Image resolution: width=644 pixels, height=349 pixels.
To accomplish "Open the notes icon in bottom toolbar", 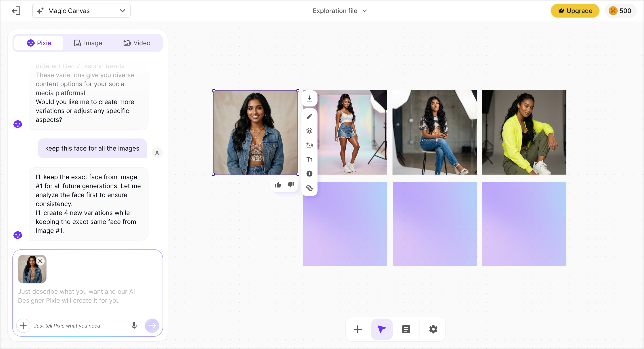I will (406, 329).
